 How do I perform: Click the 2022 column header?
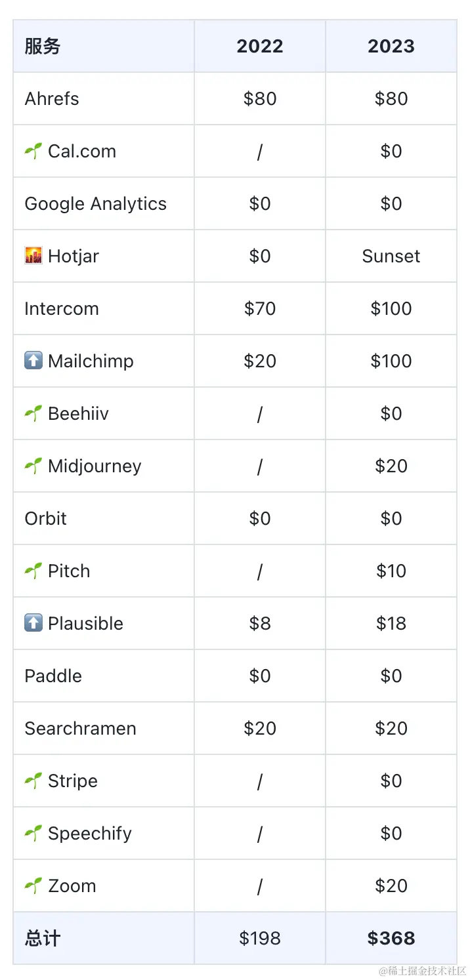[x=260, y=46]
